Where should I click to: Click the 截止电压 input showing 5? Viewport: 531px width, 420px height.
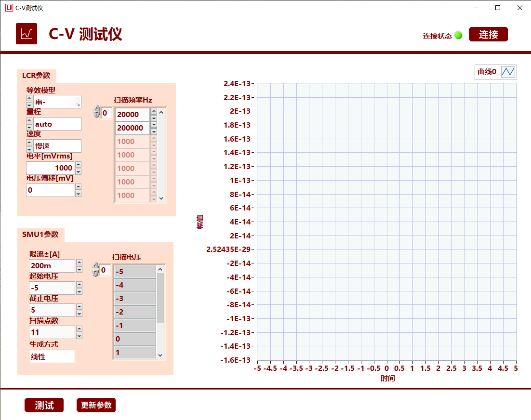[x=52, y=310]
